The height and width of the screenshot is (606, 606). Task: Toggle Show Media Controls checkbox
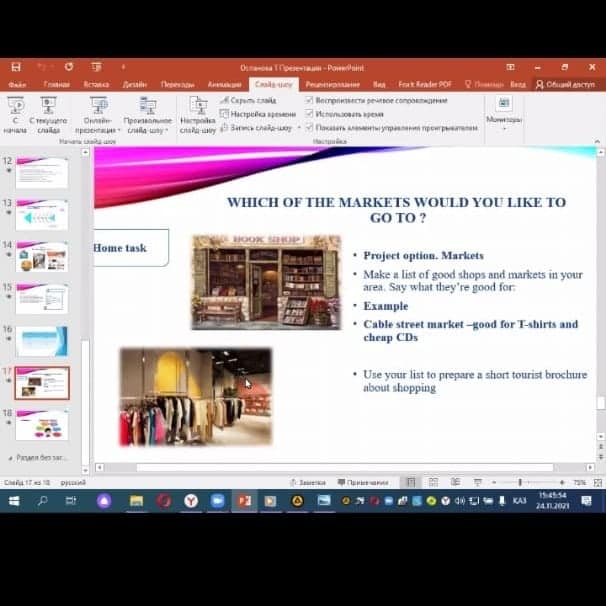click(x=310, y=128)
